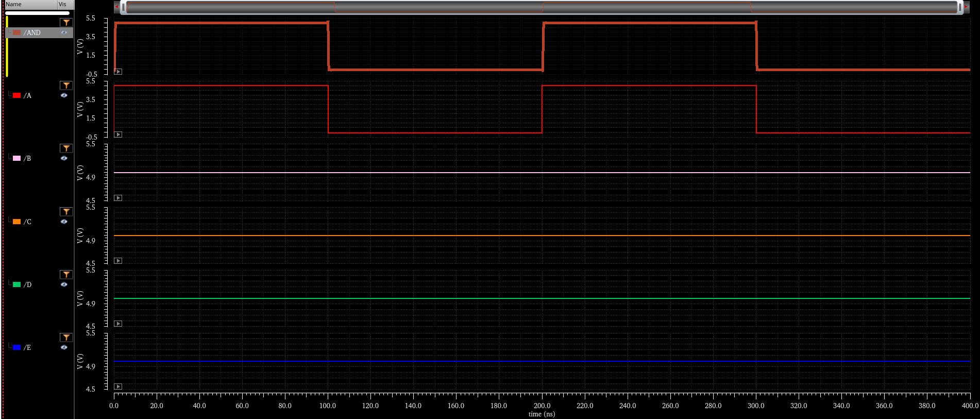Hide the /AND signal with eye icon
980x419 pixels.
tap(64, 32)
